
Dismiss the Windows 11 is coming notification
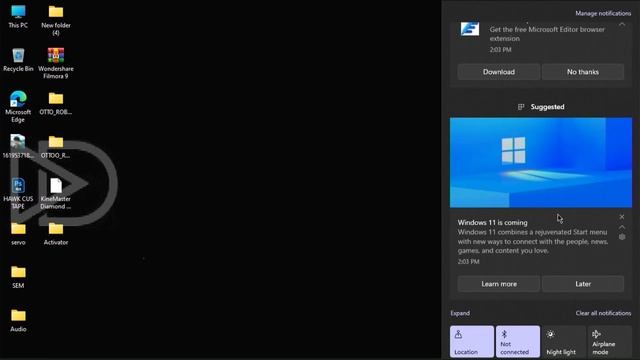(622, 217)
